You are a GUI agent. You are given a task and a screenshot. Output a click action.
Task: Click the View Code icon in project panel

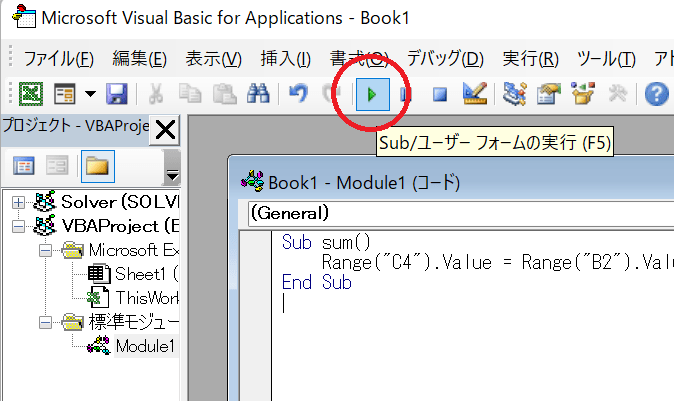click(25, 165)
